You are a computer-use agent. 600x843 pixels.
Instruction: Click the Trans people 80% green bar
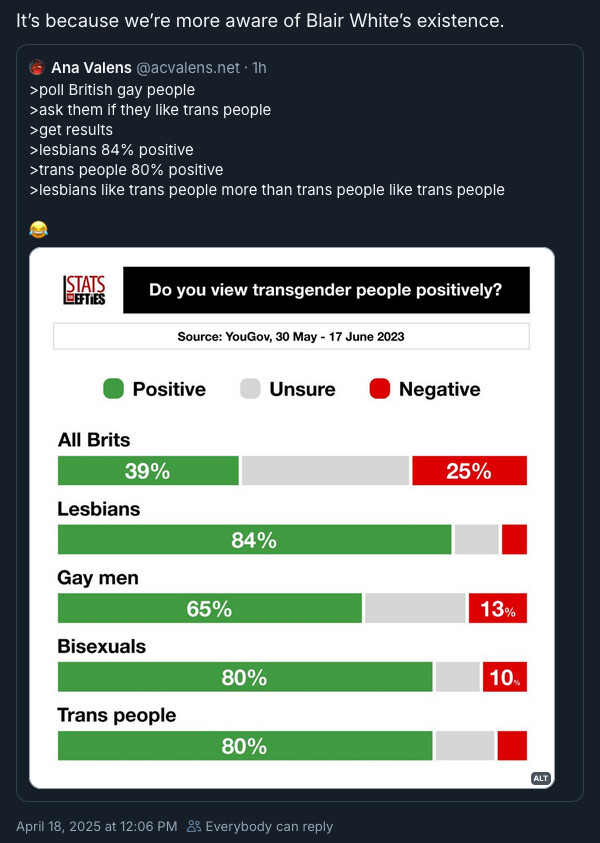click(245, 746)
